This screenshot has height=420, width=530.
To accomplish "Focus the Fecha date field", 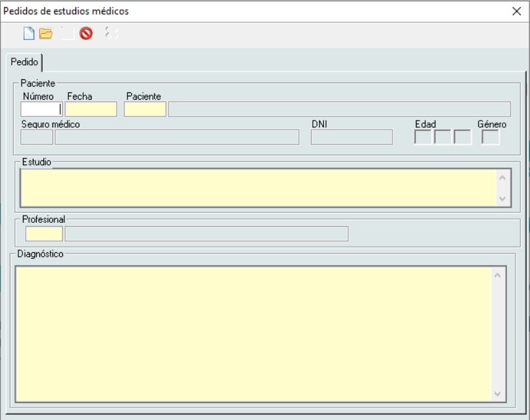I will click(x=91, y=109).
